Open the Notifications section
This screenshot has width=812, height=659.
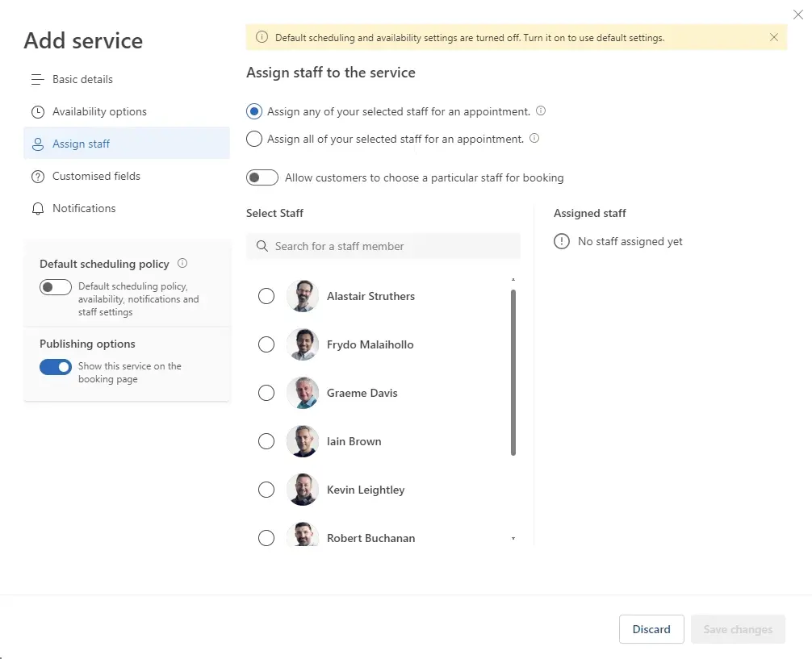pos(84,208)
